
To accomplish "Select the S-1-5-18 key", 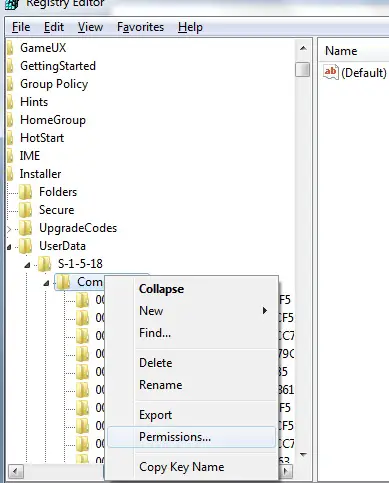I will pos(80,264).
